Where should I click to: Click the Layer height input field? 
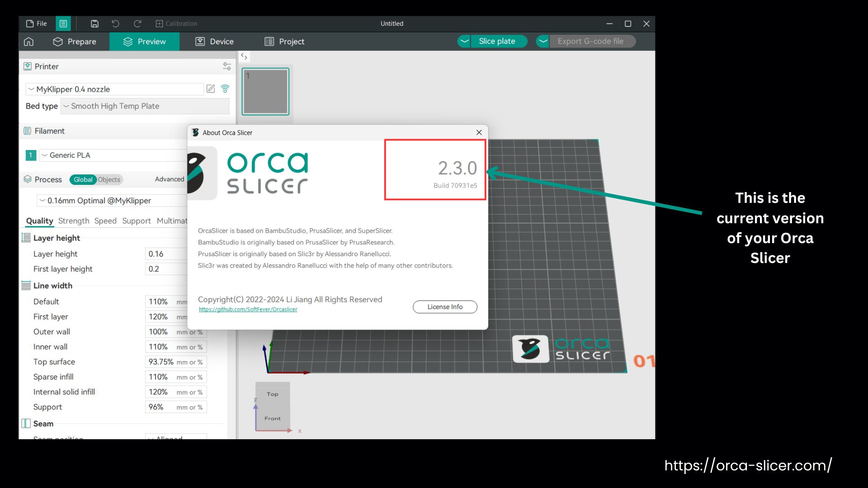click(166, 254)
